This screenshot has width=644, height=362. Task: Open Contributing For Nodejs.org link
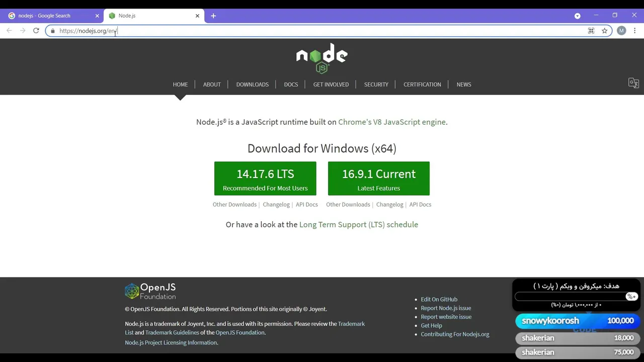455,334
